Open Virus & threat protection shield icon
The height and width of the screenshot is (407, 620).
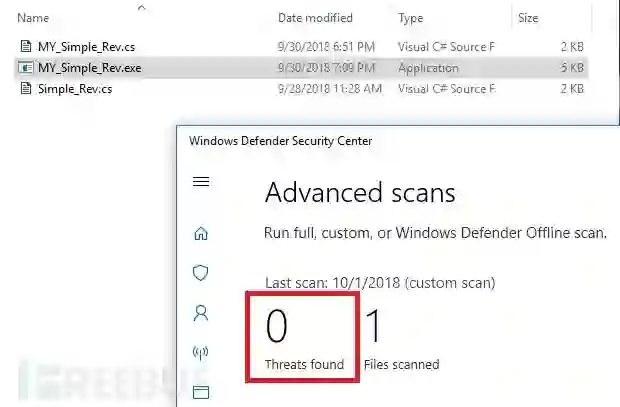[x=201, y=272]
